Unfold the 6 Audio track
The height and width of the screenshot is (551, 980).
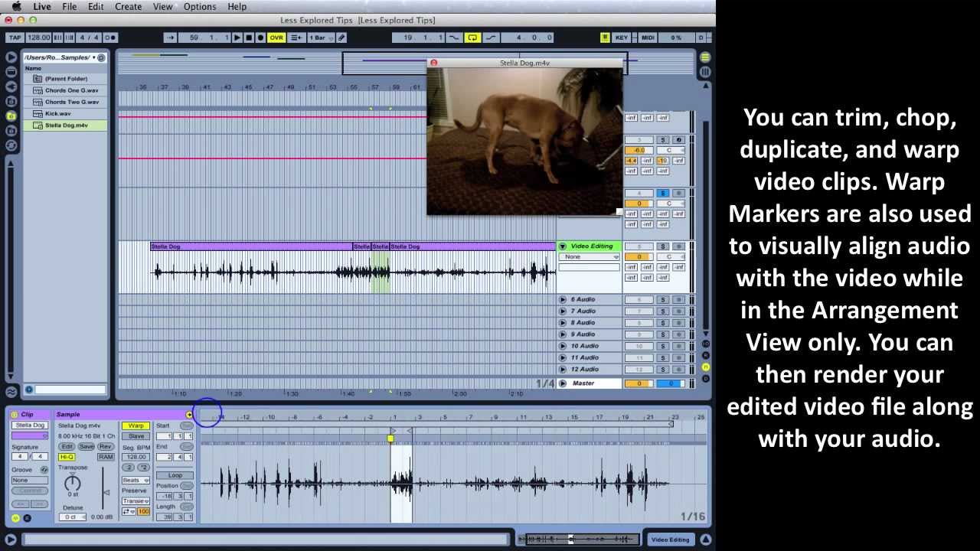tap(563, 300)
